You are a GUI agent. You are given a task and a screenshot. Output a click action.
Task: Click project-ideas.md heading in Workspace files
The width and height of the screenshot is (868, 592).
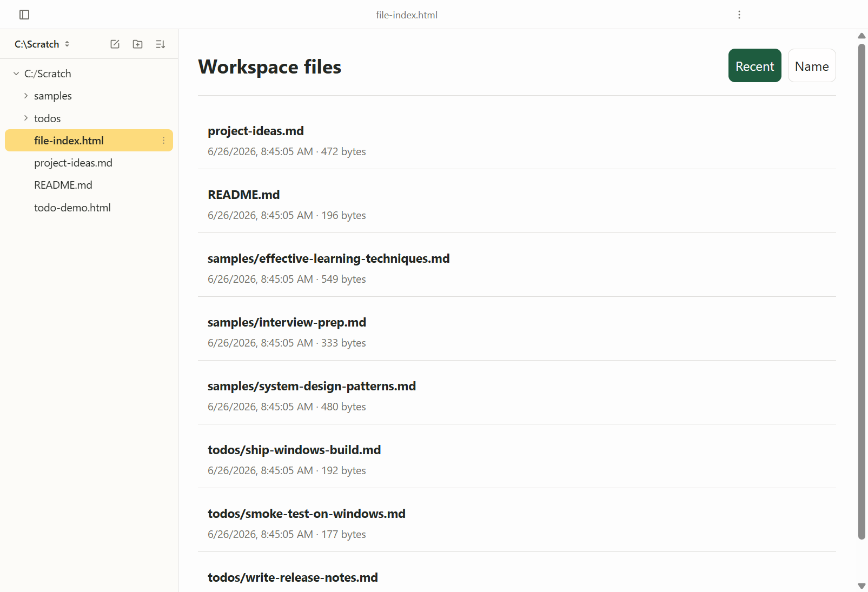256,131
